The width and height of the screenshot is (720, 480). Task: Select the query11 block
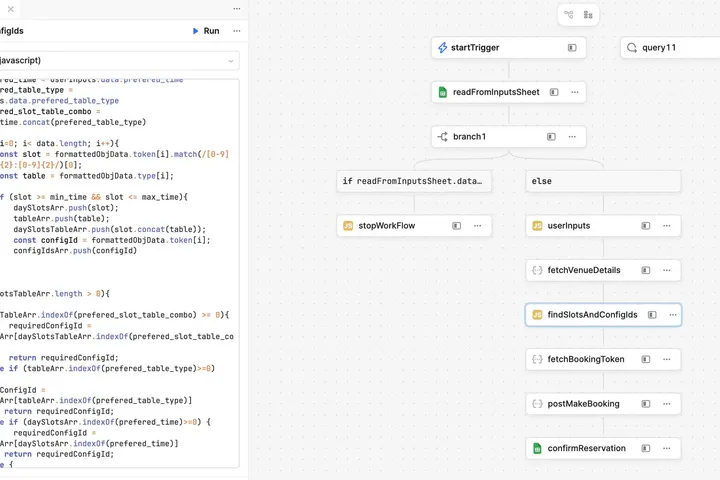pyautogui.click(x=670, y=48)
